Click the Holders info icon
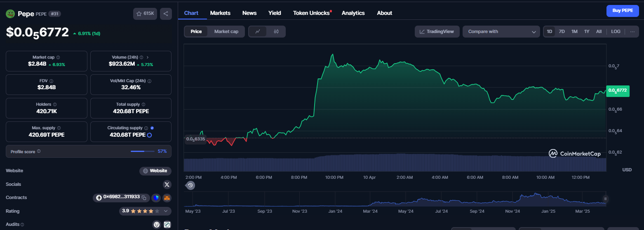Viewport: 644px width, 230px height. click(x=55, y=104)
